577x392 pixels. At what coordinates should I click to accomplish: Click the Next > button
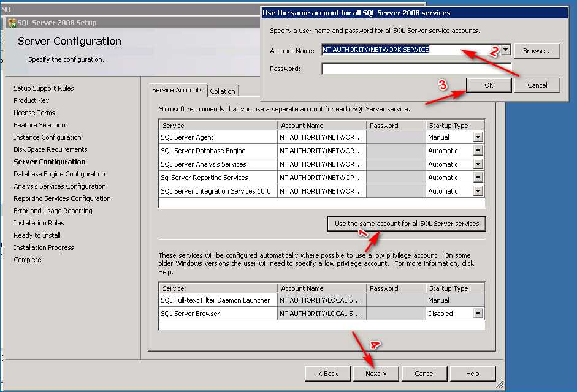pos(376,374)
